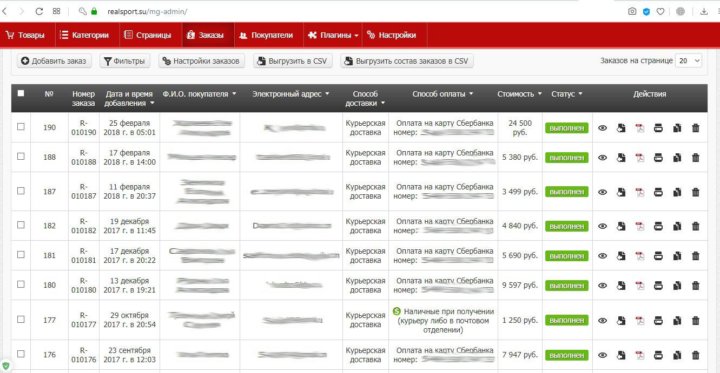Open the Страницы section
720x373 pixels.
point(151,35)
